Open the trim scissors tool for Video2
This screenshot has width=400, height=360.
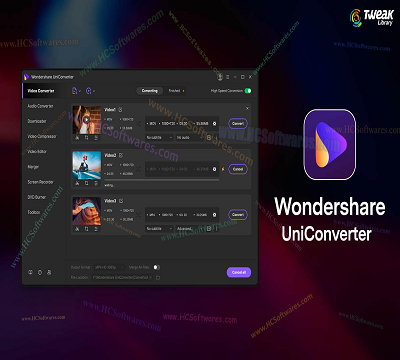click(x=77, y=183)
